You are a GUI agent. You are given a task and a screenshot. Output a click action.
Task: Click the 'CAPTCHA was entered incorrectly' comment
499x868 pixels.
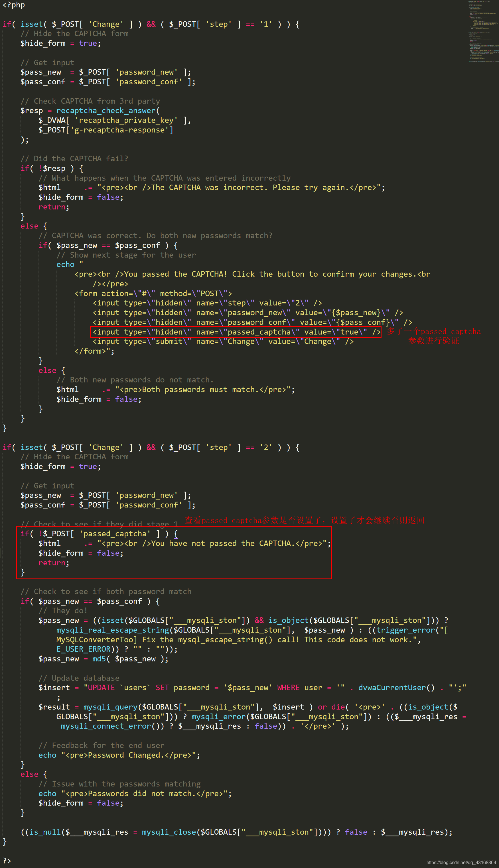(x=165, y=178)
